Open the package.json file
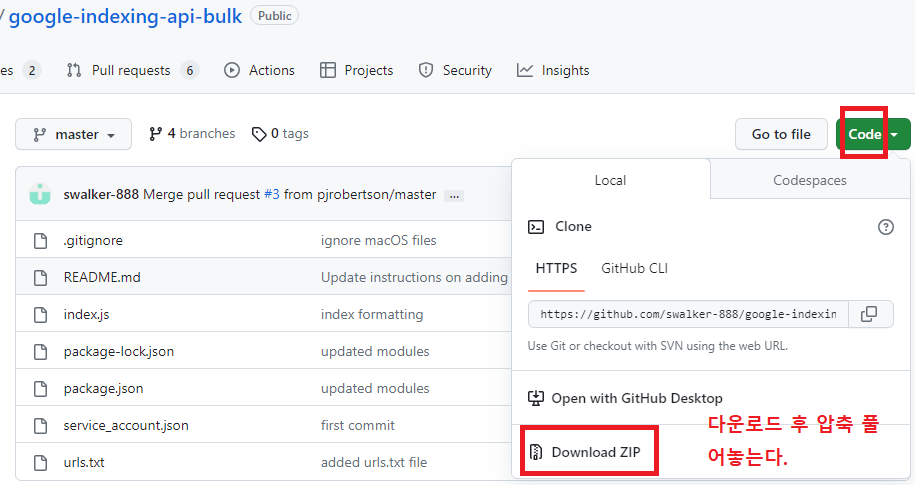915x485 pixels. click(103, 389)
